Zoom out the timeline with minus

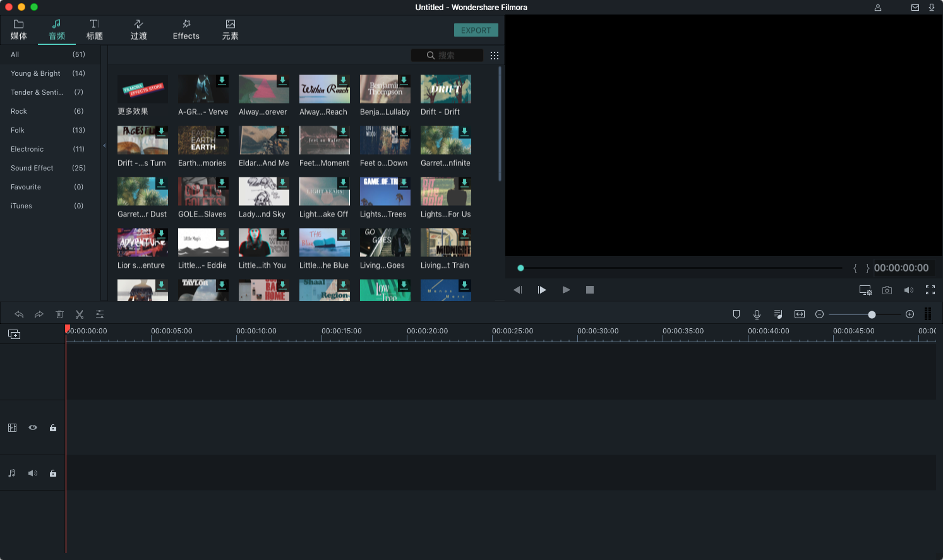pyautogui.click(x=820, y=314)
